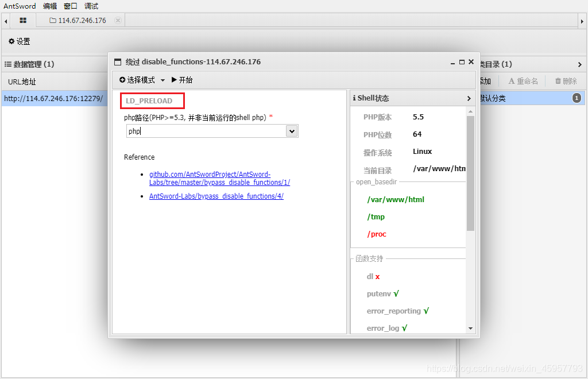Open the 窗口 menu

pos(71,6)
